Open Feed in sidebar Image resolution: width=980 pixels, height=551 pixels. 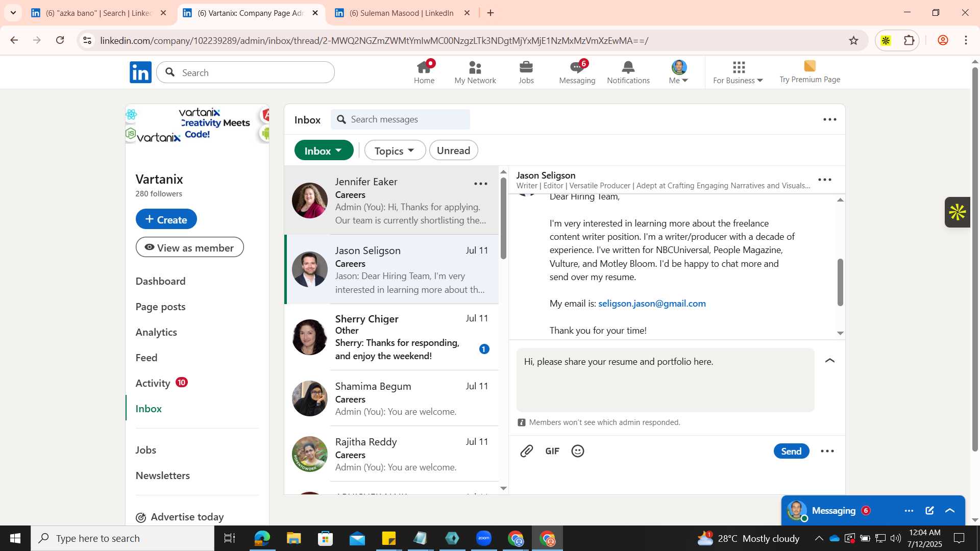(146, 358)
